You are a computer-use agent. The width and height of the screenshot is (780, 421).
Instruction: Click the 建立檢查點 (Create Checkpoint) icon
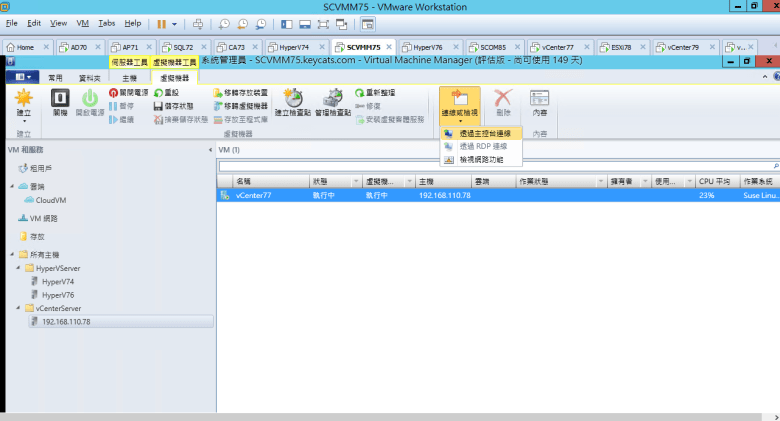click(293, 102)
